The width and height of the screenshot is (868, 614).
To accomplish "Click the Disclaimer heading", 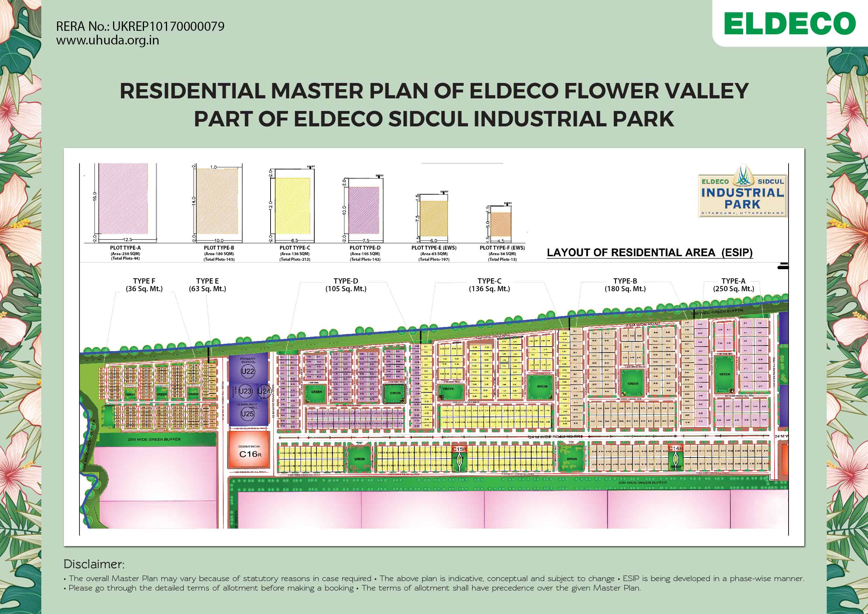I will tap(94, 564).
